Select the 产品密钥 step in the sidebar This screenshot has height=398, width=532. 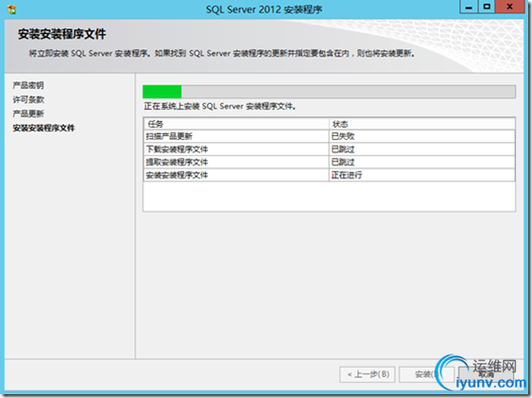28,85
